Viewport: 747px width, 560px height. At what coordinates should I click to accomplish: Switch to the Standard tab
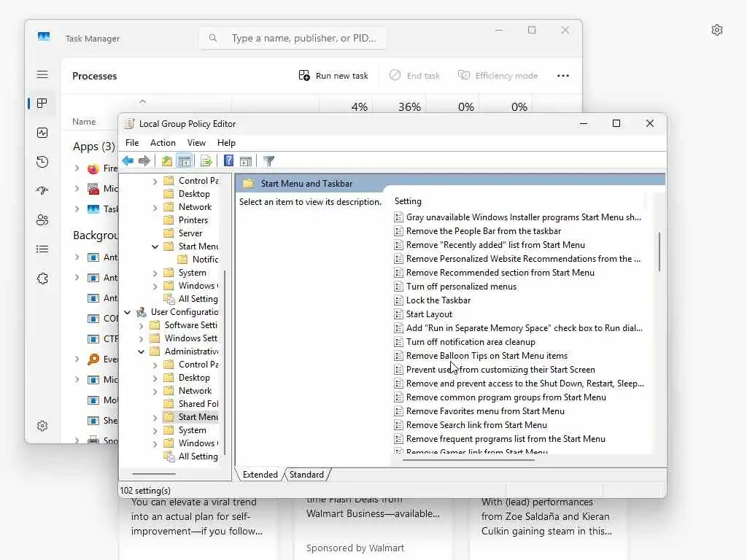306,475
